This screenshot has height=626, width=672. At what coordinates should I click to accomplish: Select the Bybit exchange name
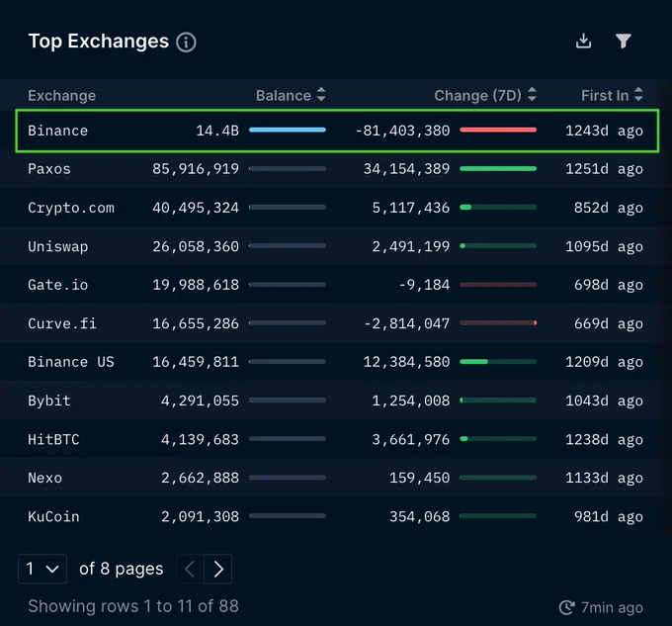[49, 401]
